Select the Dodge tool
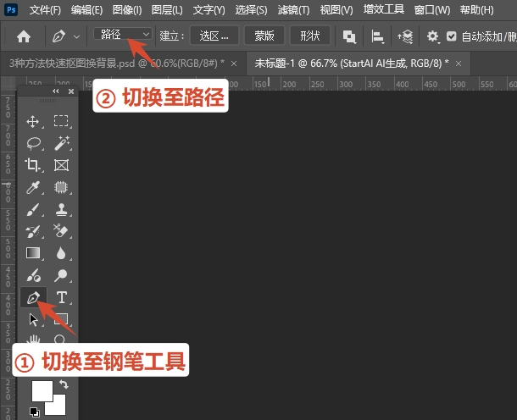 [61, 275]
